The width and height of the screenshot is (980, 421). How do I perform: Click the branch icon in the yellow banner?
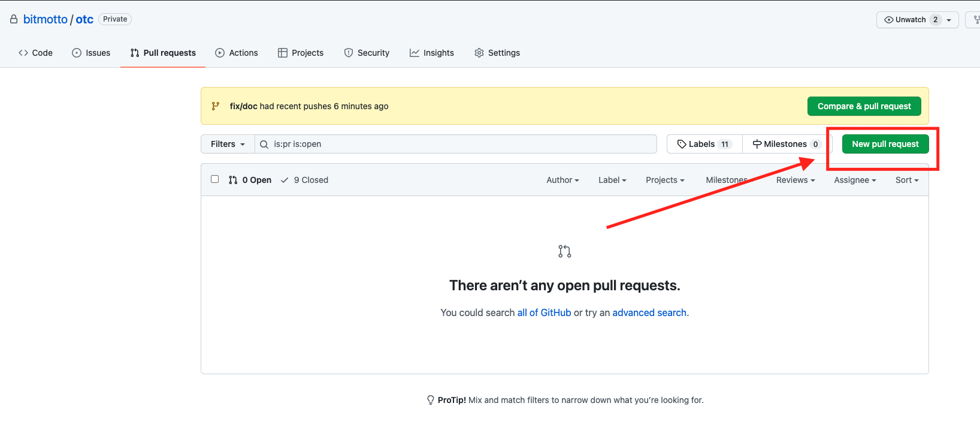tap(216, 106)
